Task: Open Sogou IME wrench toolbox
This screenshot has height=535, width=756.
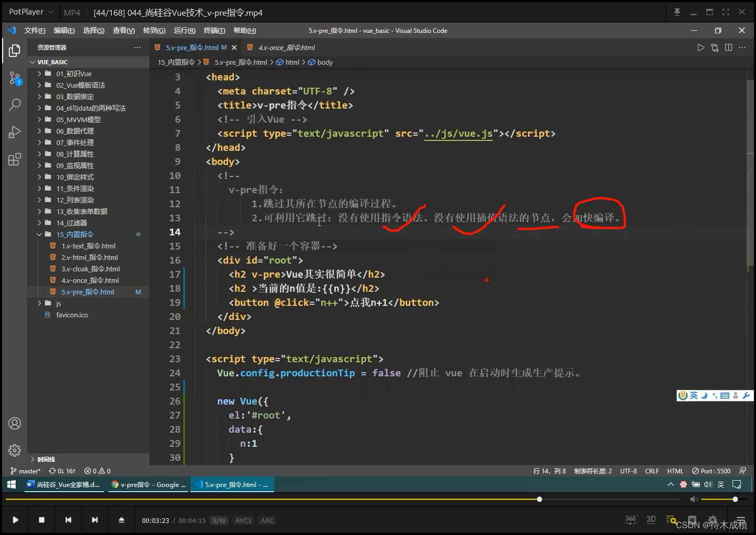Action: point(746,396)
